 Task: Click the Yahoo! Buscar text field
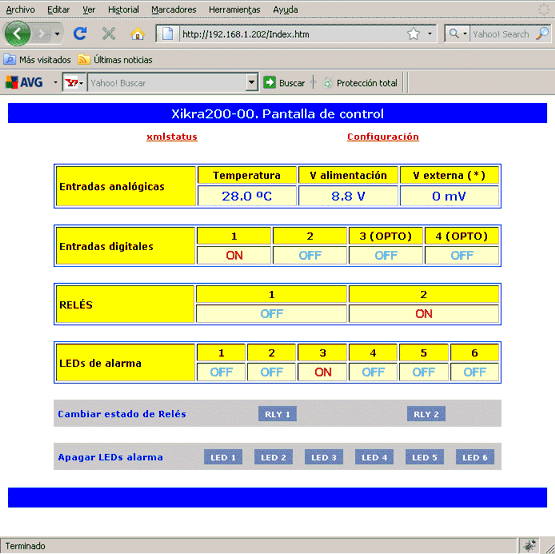[167, 83]
